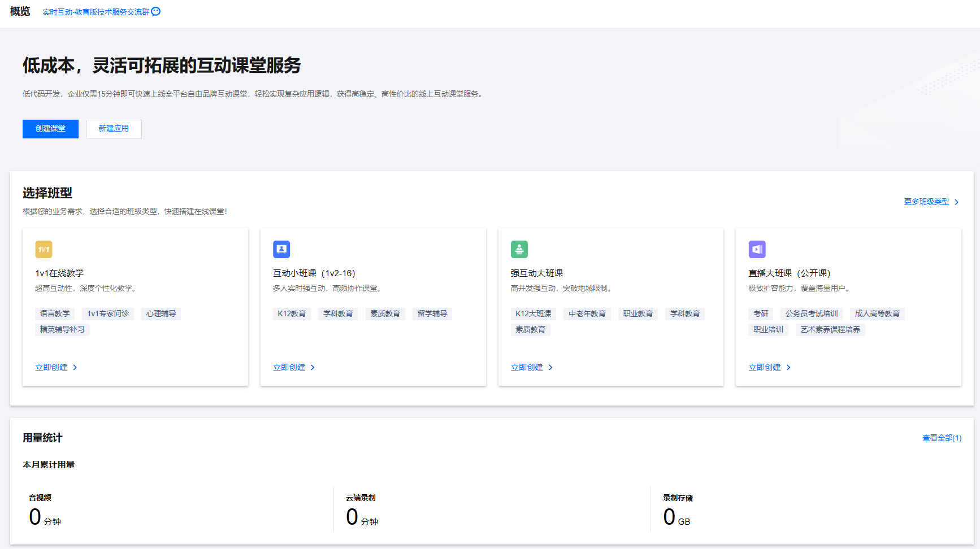Screen dimensions: 980x549
Task: Open 更多班级类型 link
Action: tap(926, 202)
